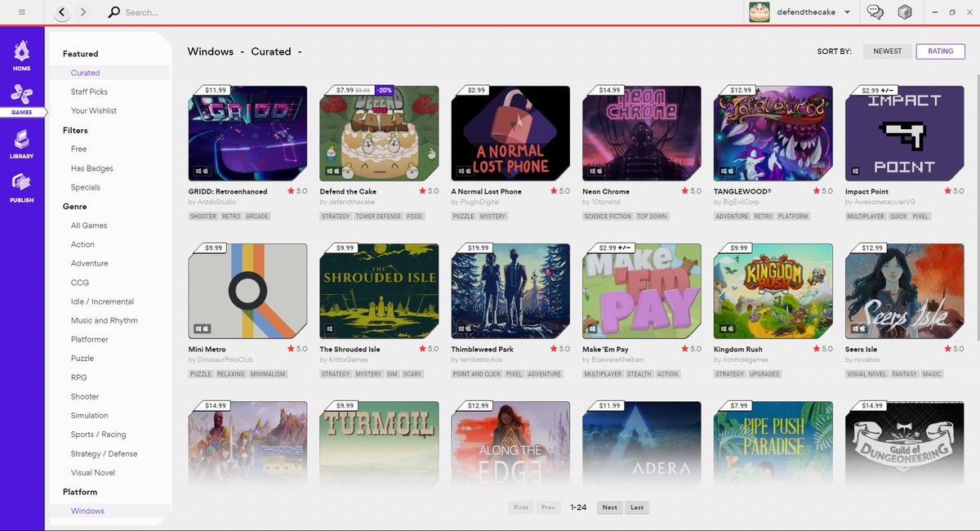
Task: Go back with the back arrow
Action: pos(62,12)
